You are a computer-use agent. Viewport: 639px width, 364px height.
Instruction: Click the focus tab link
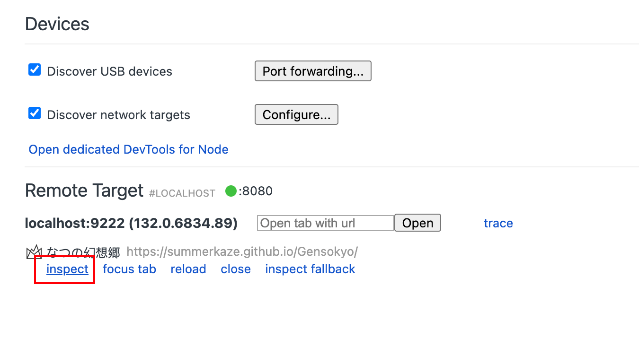pyautogui.click(x=129, y=269)
